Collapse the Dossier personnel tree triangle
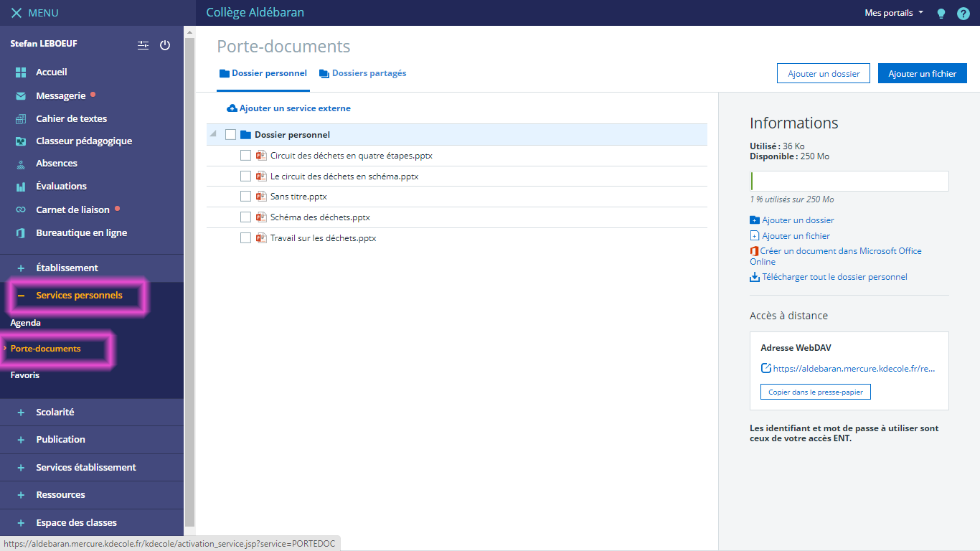Image resolution: width=980 pixels, height=551 pixels. 213,134
